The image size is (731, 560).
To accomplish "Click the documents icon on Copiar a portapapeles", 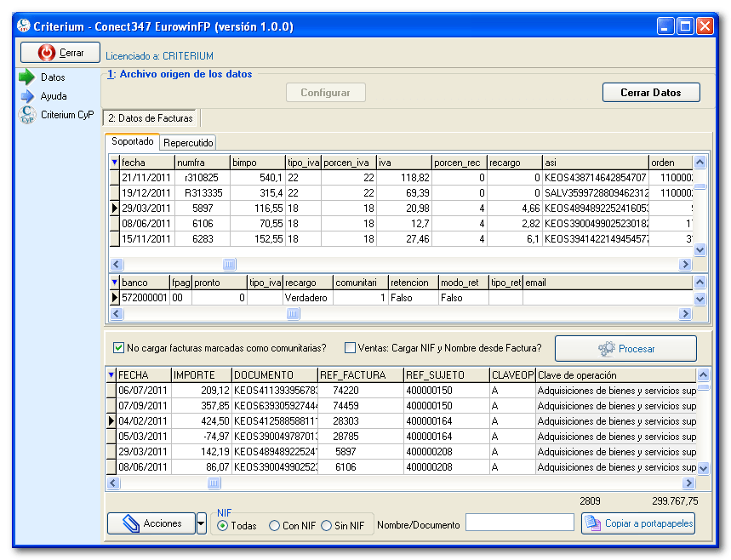I will (x=592, y=523).
